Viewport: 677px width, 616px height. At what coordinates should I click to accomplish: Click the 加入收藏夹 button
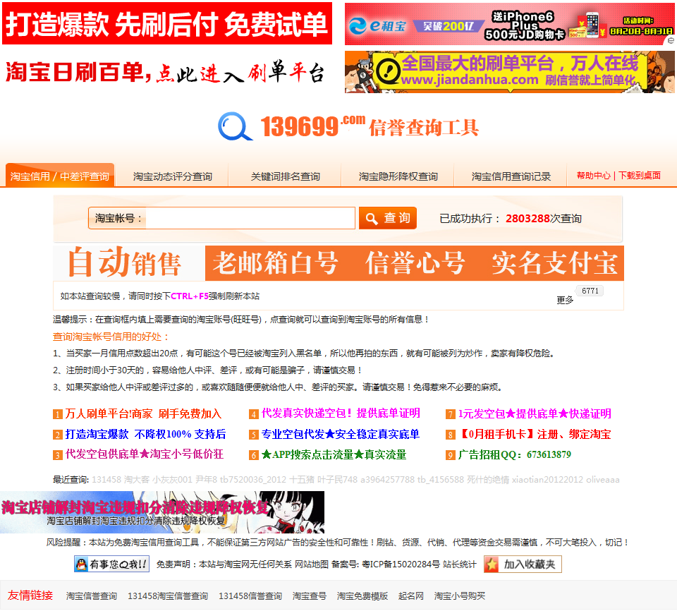[x=523, y=564]
